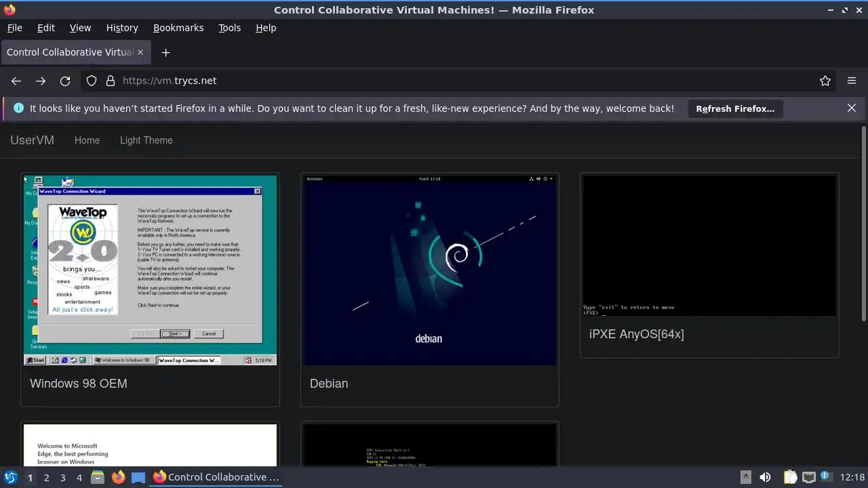Open the File menu
Image resolution: width=868 pixels, height=488 pixels.
click(14, 28)
